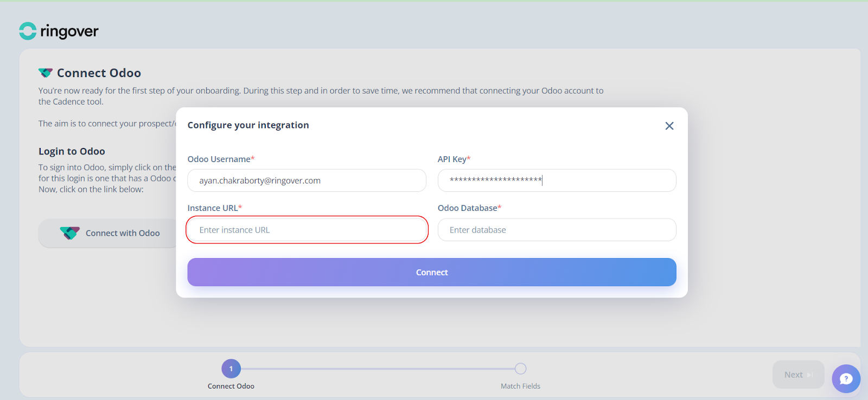
Task: Close the Configure your integration dialog
Action: click(x=669, y=126)
